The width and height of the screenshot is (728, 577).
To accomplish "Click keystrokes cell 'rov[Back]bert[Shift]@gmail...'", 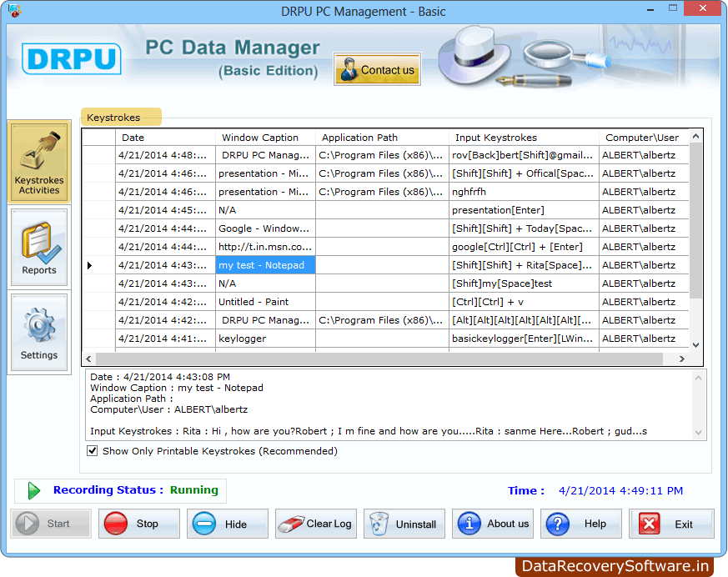I will click(x=525, y=155).
